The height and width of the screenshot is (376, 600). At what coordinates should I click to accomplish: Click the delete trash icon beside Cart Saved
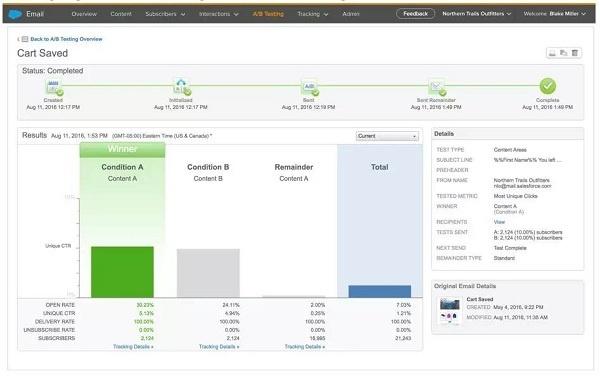point(575,53)
